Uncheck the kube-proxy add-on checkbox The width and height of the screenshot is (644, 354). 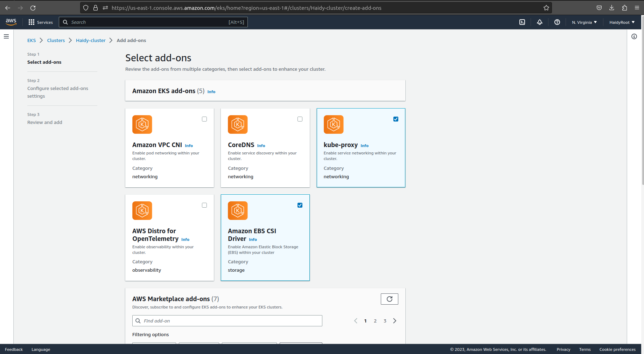396,119
